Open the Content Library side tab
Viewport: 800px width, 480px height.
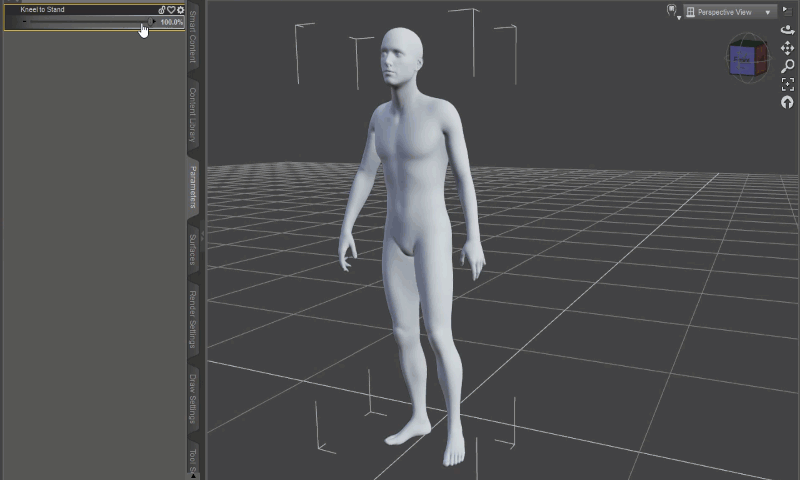[193, 115]
